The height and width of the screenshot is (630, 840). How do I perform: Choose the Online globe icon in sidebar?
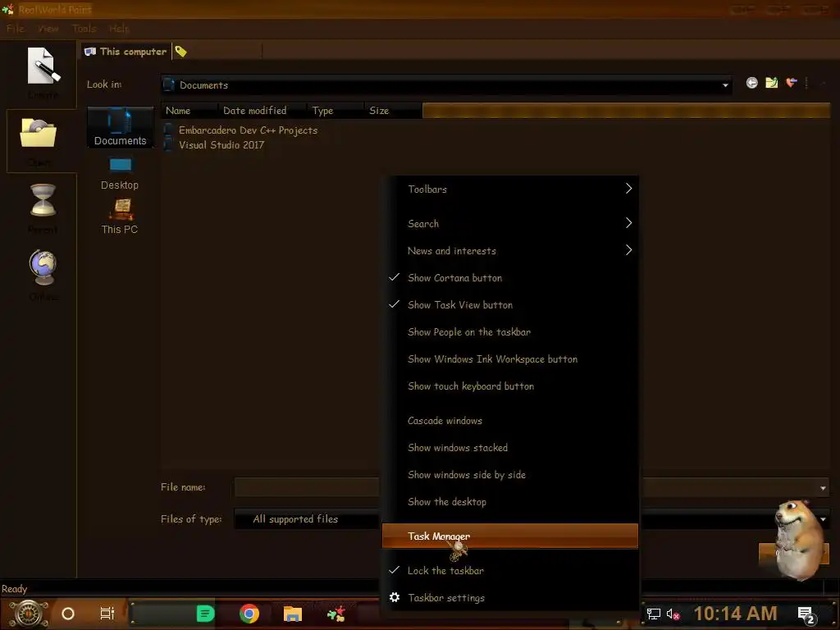[43, 268]
